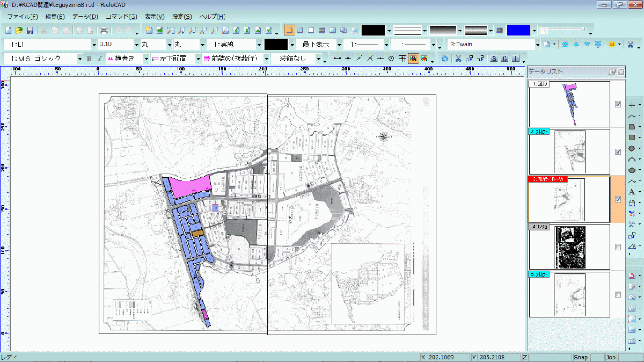This screenshot has width=644, height=362.
Task: Click the Y coordinate field showing 305.2108
Action: [499, 357]
